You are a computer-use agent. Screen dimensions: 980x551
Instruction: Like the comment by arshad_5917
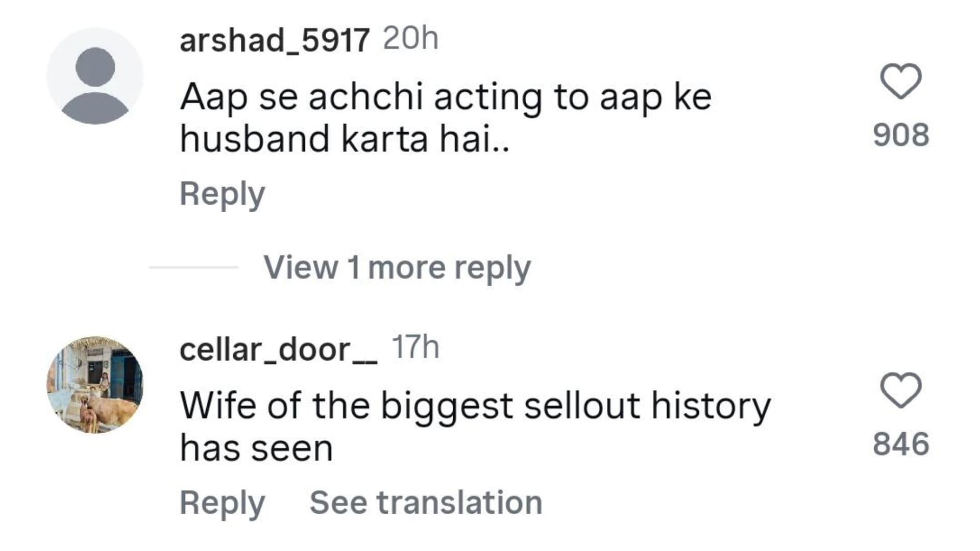(901, 81)
